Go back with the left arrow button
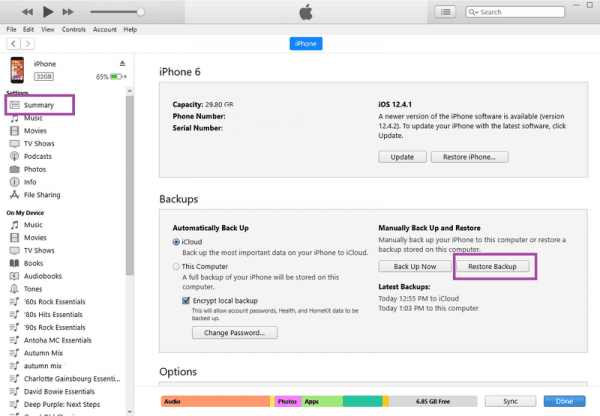Image resolution: width=600 pixels, height=416 pixels. [x=13, y=44]
